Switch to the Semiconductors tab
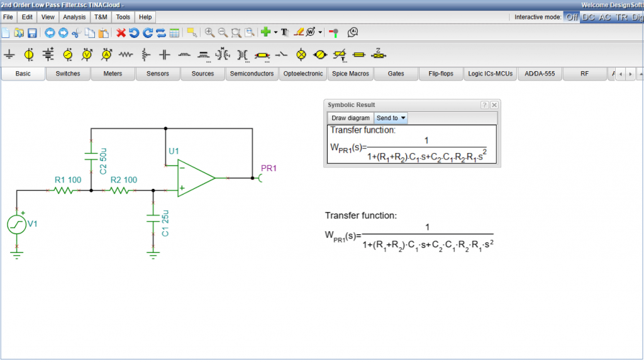 pos(252,74)
